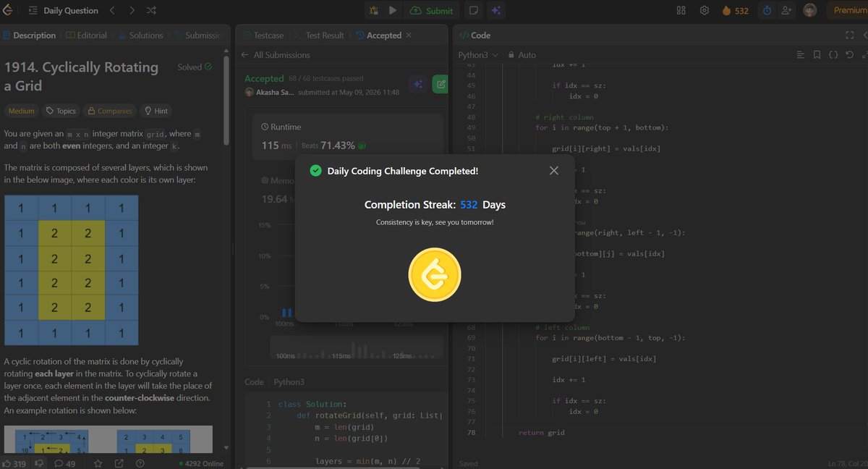Toggle the Auto lock setting

tap(522, 55)
